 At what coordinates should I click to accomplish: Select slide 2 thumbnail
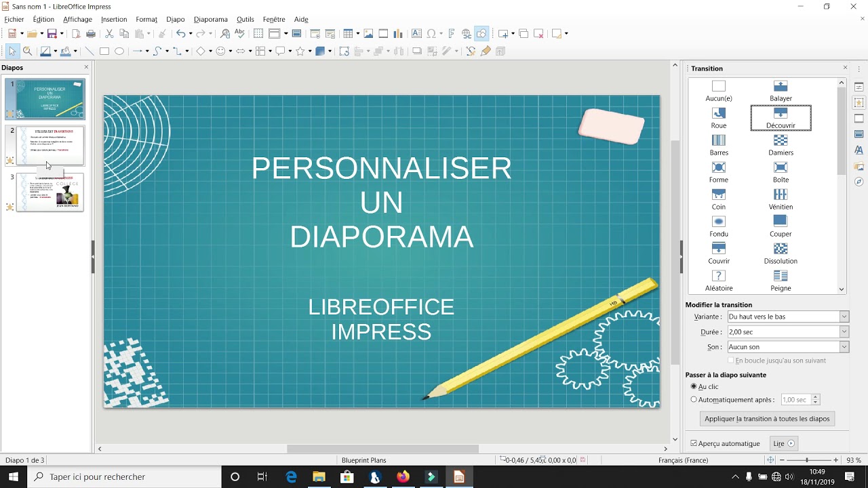click(x=50, y=145)
